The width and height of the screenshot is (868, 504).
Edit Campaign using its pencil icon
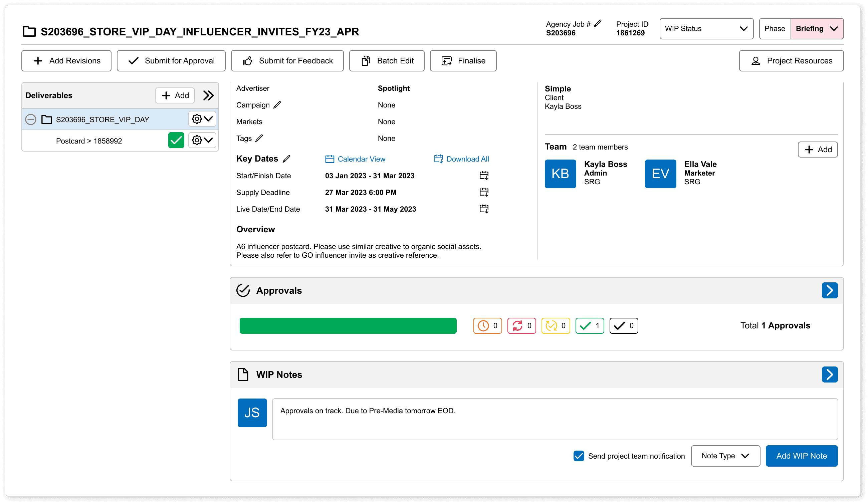pyautogui.click(x=277, y=105)
